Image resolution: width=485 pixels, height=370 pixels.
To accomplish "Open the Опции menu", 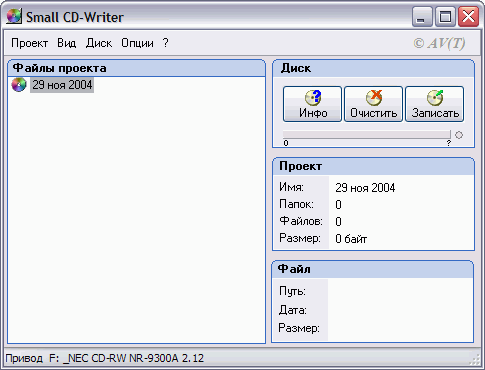I will 137,43.
